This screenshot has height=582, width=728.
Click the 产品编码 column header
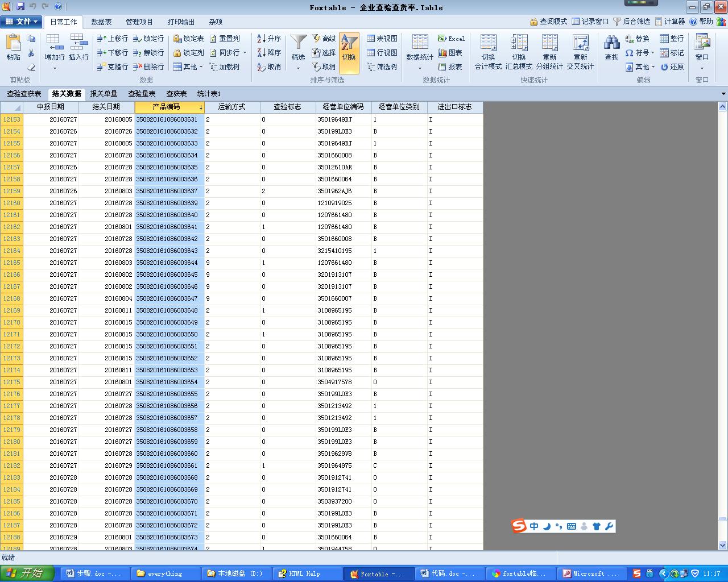(169, 107)
